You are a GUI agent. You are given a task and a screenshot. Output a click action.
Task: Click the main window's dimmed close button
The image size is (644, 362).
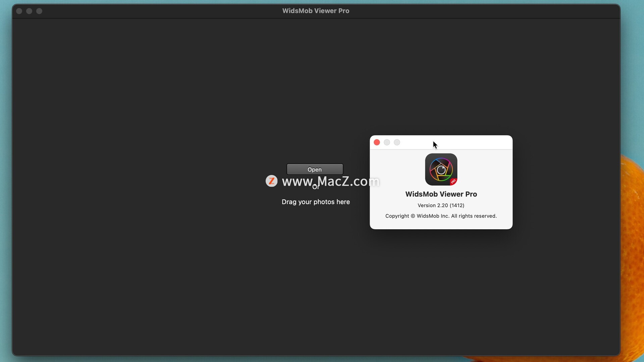click(x=19, y=11)
